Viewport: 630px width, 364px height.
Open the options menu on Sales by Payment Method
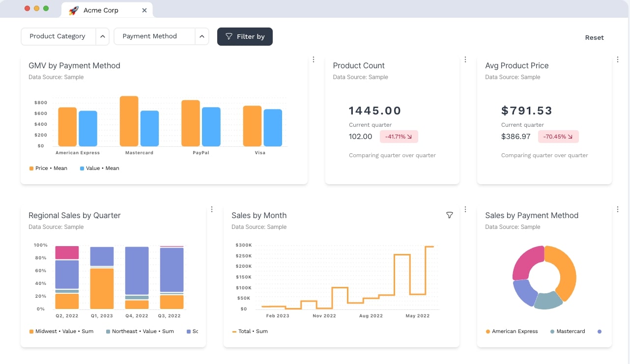[x=618, y=209]
